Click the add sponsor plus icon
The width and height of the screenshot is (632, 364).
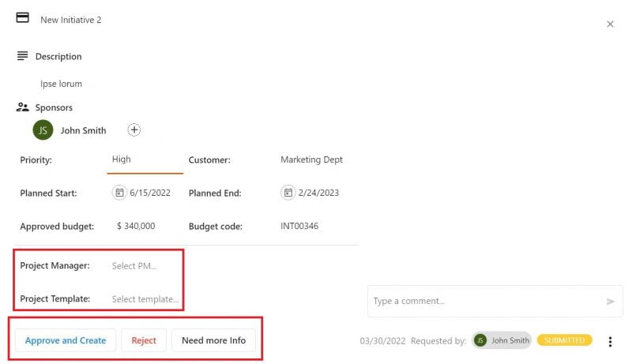[134, 130]
